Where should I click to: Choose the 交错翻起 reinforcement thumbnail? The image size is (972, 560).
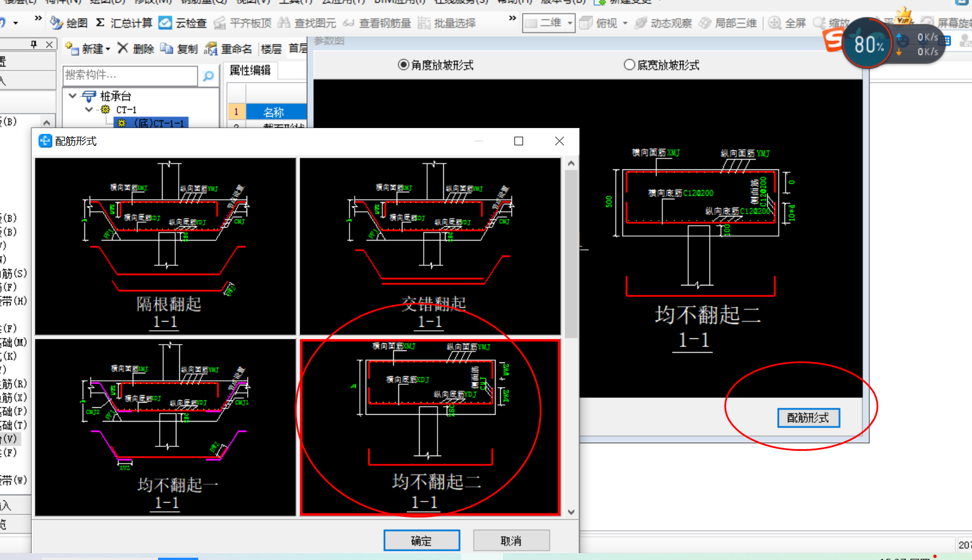430,246
